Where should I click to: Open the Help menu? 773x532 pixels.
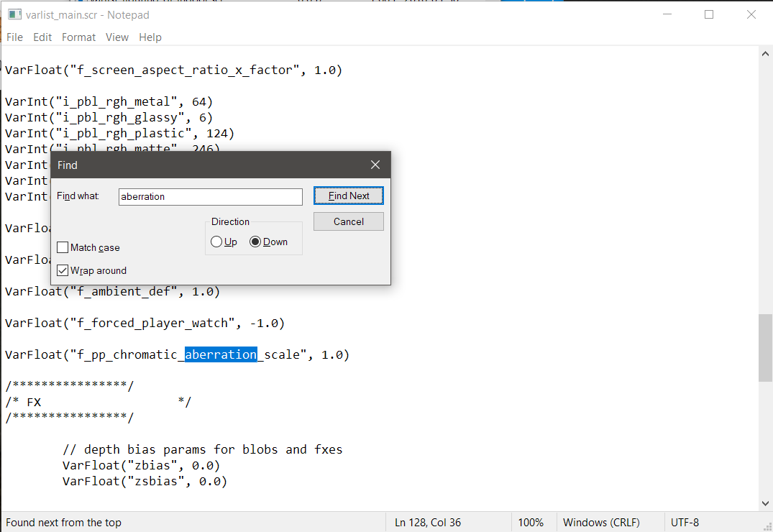[x=150, y=37]
